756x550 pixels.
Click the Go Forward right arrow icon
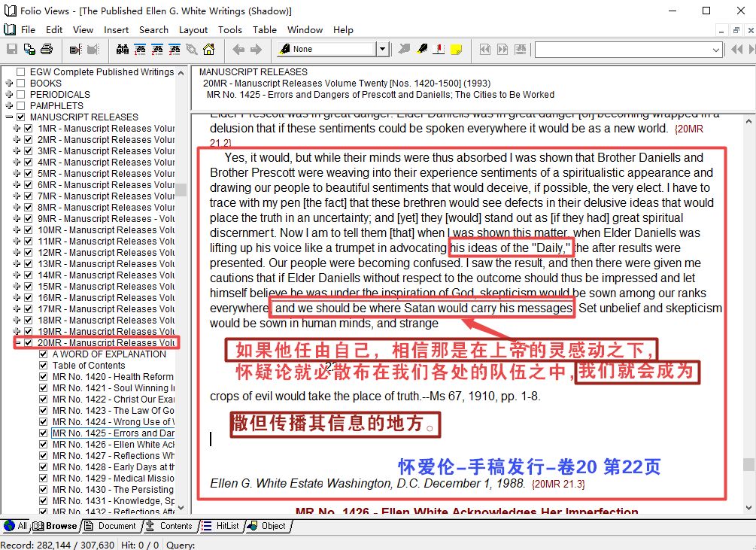256,50
